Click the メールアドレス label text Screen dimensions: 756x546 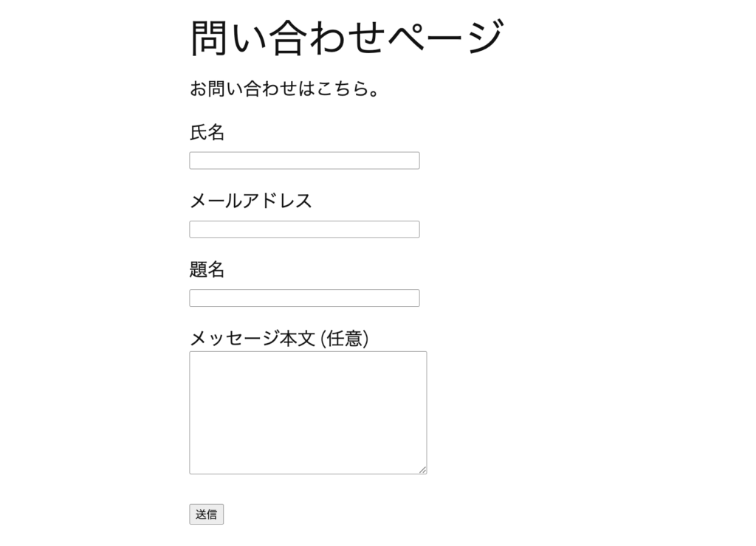point(251,201)
